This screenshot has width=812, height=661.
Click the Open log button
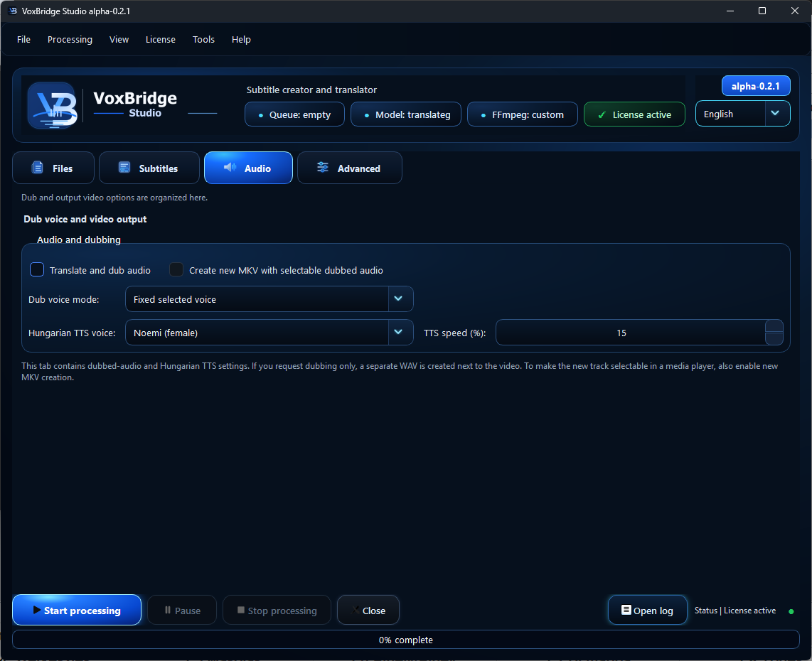(647, 610)
